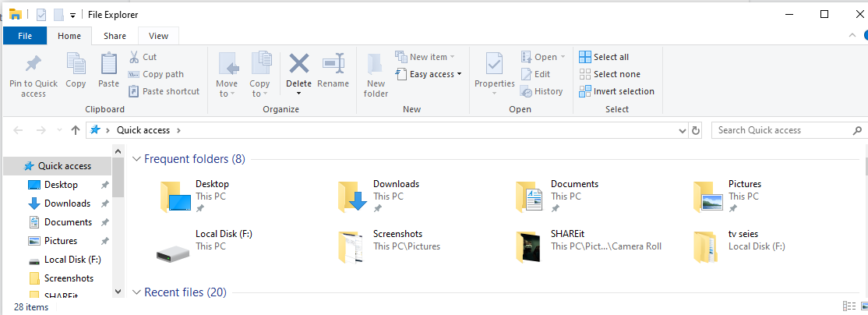Image resolution: width=868 pixels, height=315 pixels.
Task: Select the Home ribbon tab
Action: pyautogui.click(x=69, y=36)
